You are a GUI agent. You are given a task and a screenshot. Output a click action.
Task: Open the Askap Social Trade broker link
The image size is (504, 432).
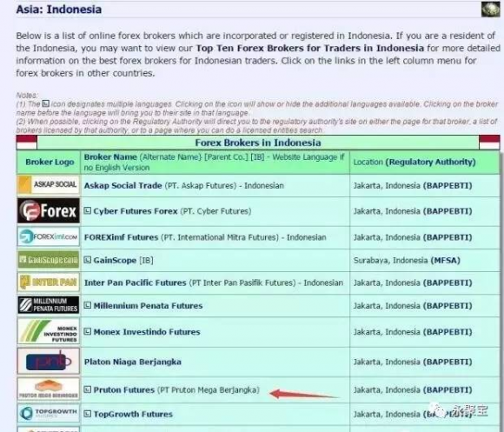tap(123, 185)
